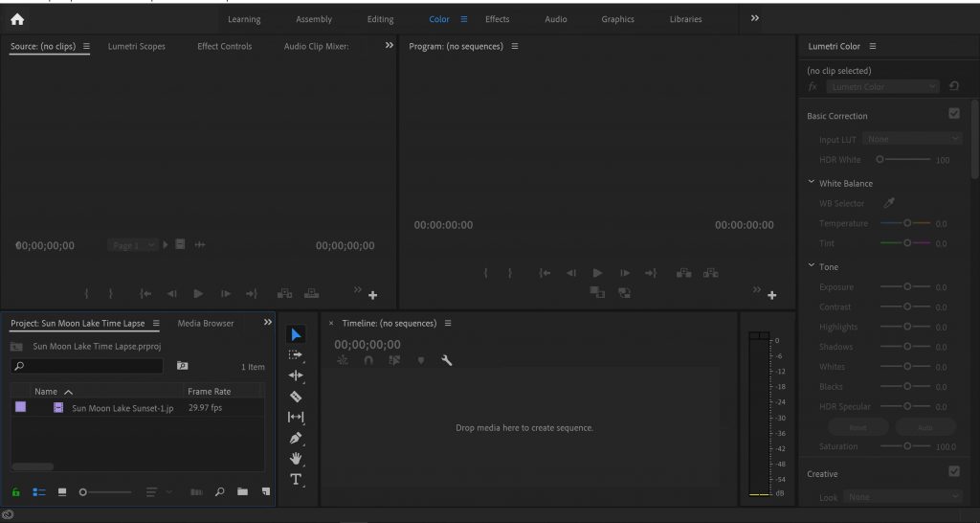This screenshot has height=523, width=980.
Task: Click Timeline add marker icon
Action: (421, 360)
